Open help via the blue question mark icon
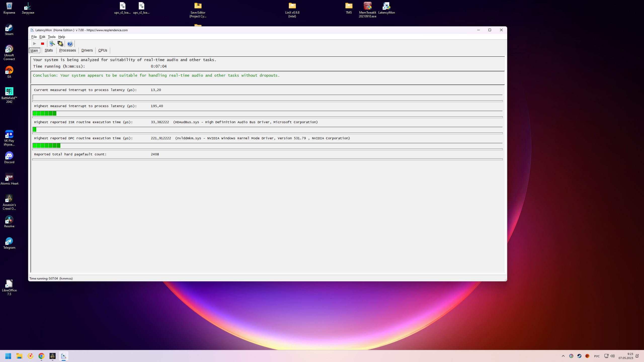644x362 pixels. tap(70, 44)
